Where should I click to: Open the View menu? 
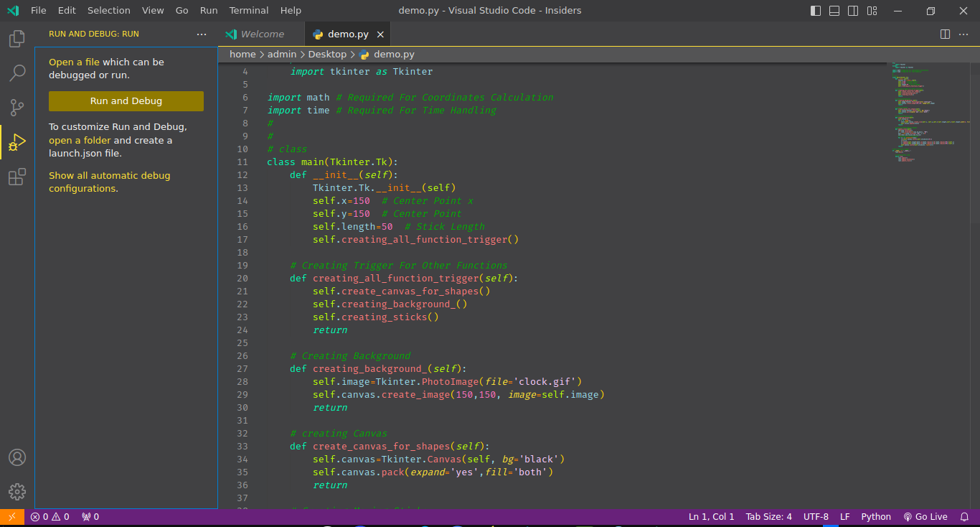(x=153, y=11)
